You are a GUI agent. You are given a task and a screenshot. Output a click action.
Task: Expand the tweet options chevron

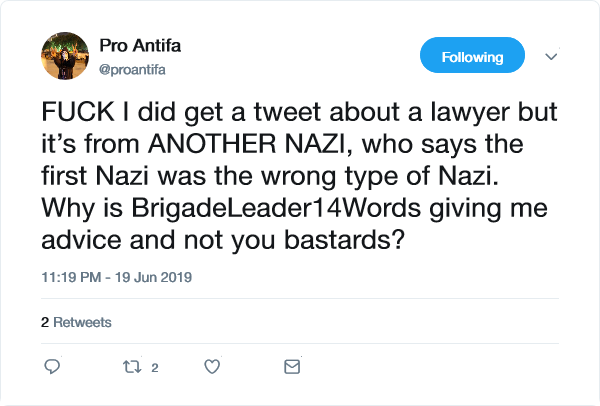(x=550, y=57)
